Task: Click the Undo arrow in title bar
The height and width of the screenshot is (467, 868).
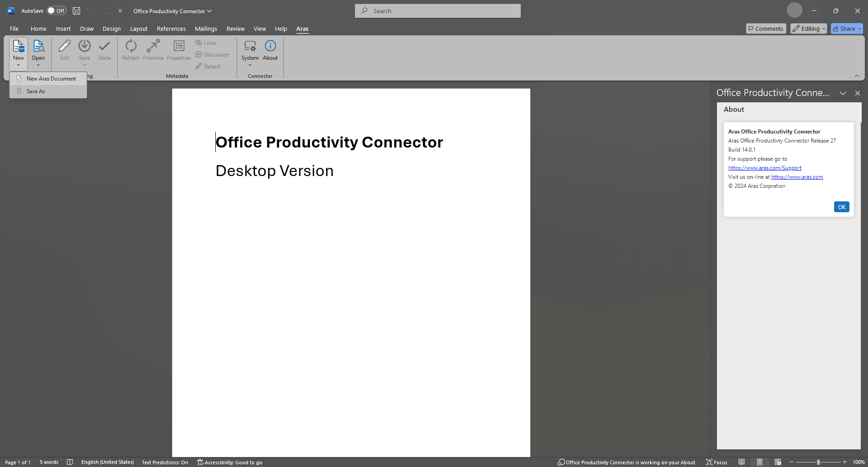Action: click(90, 11)
